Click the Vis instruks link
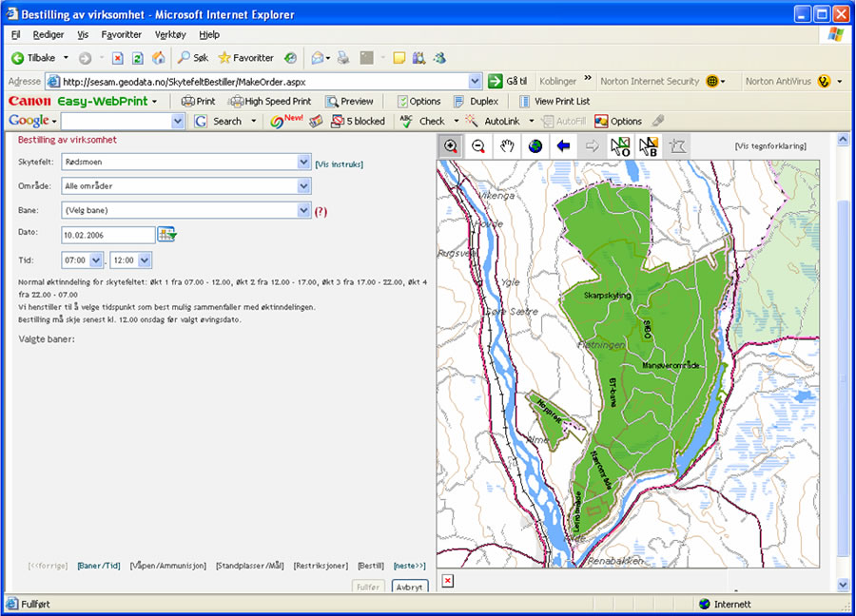The image size is (856, 616). click(x=340, y=164)
